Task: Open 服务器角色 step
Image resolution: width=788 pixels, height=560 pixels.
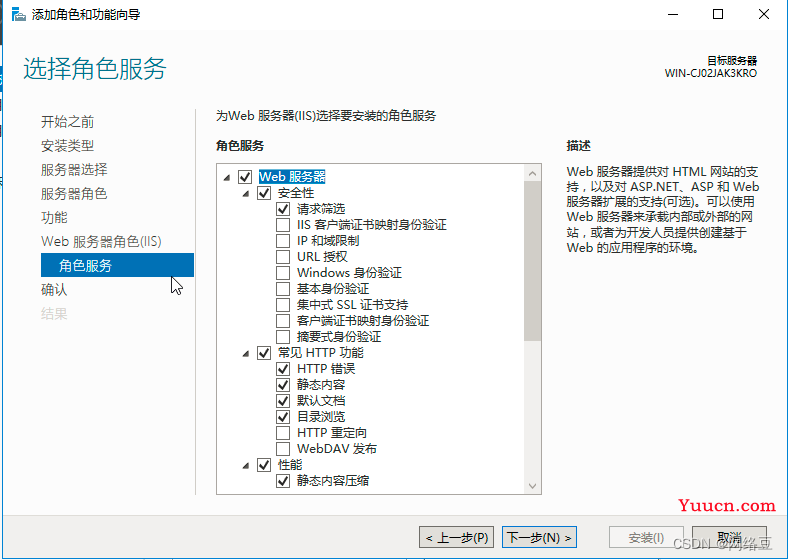Action: [x=74, y=194]
